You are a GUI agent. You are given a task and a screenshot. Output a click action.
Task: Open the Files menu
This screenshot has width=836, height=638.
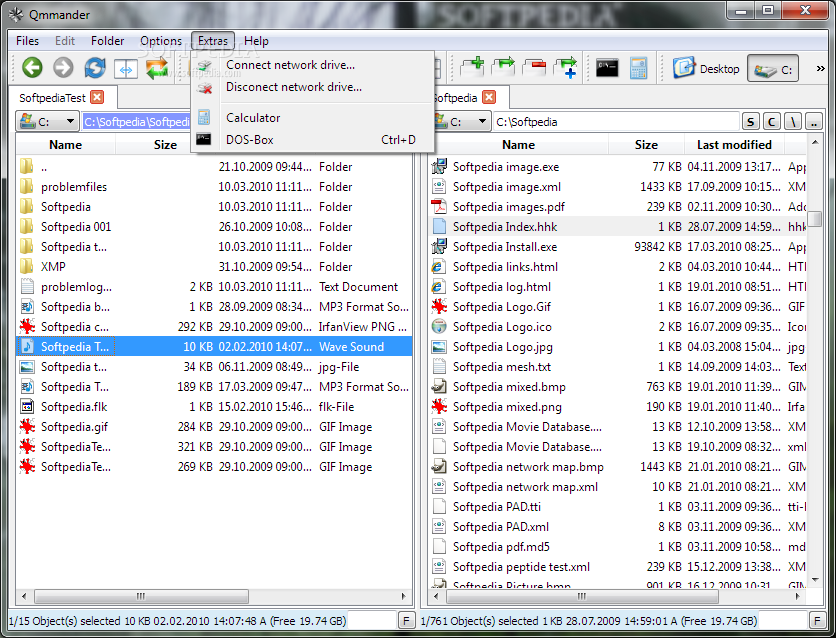point(27,41)
